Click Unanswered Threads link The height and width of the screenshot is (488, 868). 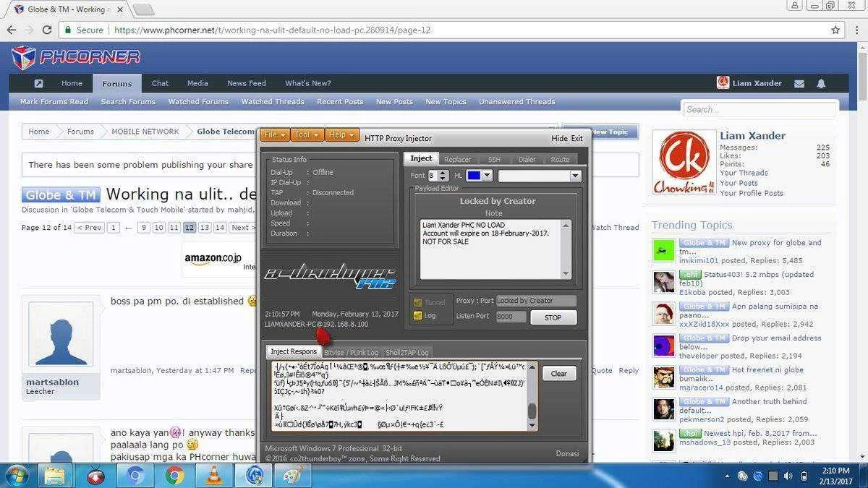click(517, 102)
